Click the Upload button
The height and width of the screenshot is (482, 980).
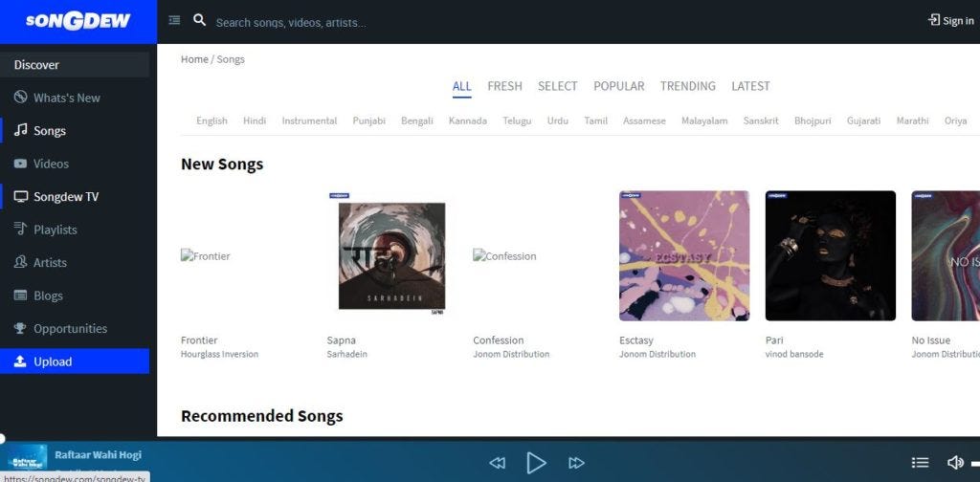[75, 361]
